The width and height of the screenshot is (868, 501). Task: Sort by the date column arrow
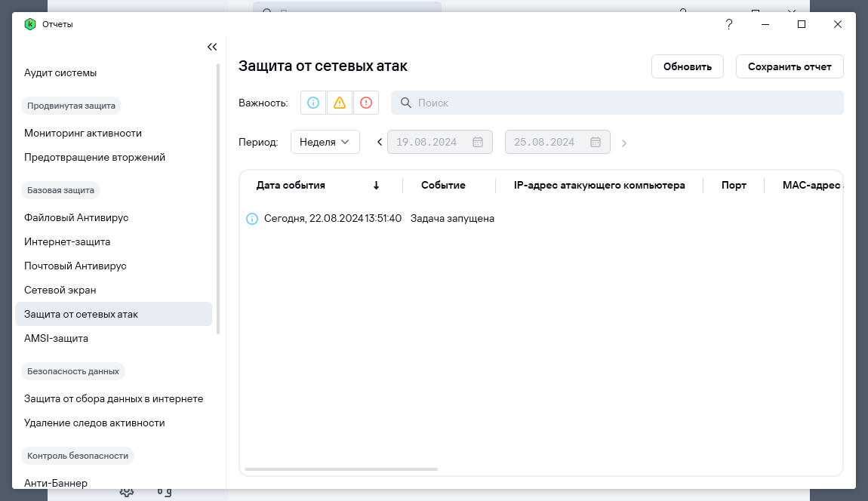tap(376, 185)
